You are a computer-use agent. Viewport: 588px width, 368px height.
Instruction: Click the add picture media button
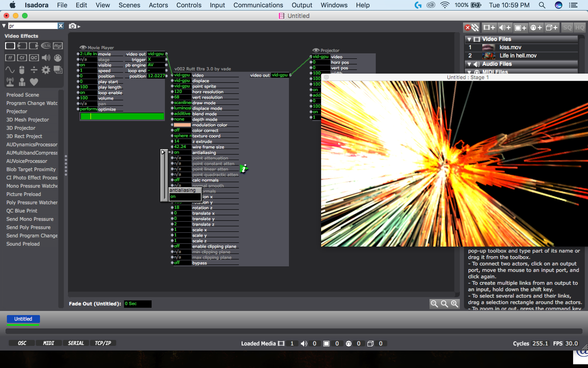[x=520, y=28]
